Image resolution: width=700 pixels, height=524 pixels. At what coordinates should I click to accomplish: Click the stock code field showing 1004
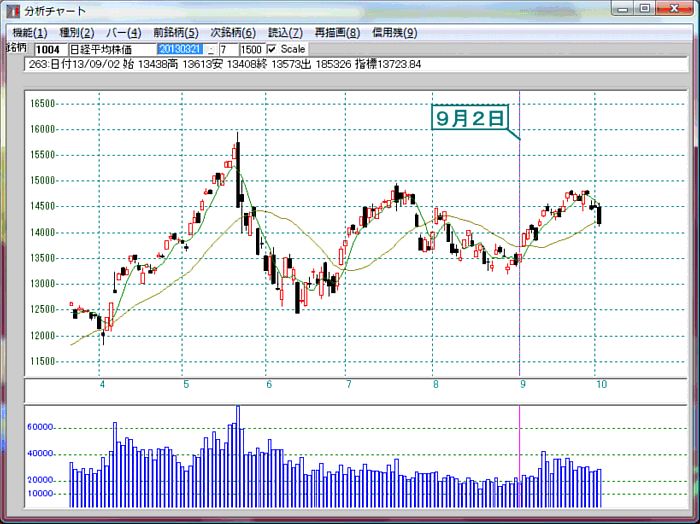point(50,50)
